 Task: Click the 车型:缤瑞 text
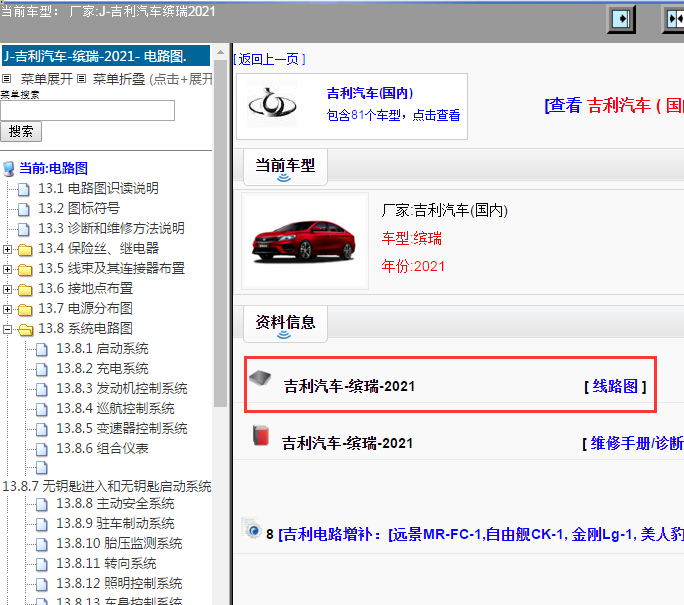pyautogui.click(x=411, y=239)
